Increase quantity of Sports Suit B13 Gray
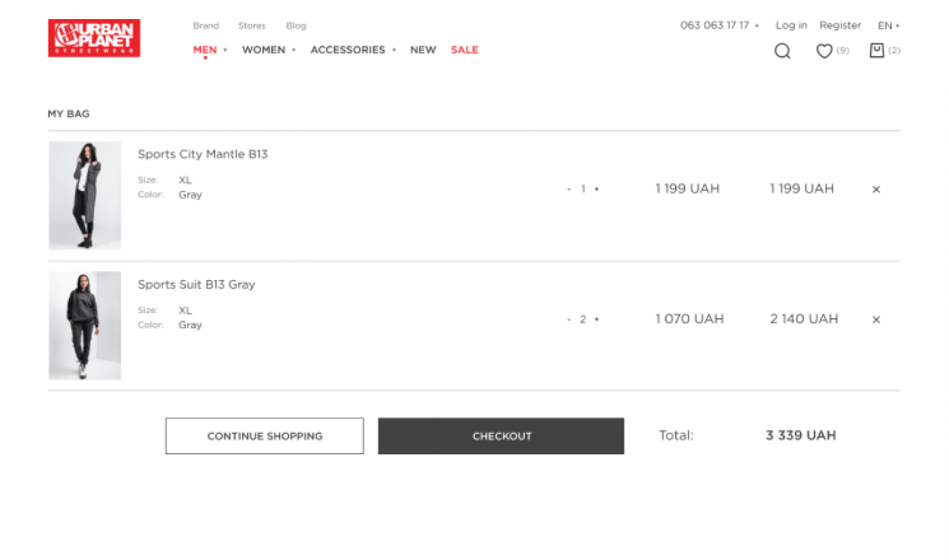This screenshot has width=949, height=560. tap(597, 320)
